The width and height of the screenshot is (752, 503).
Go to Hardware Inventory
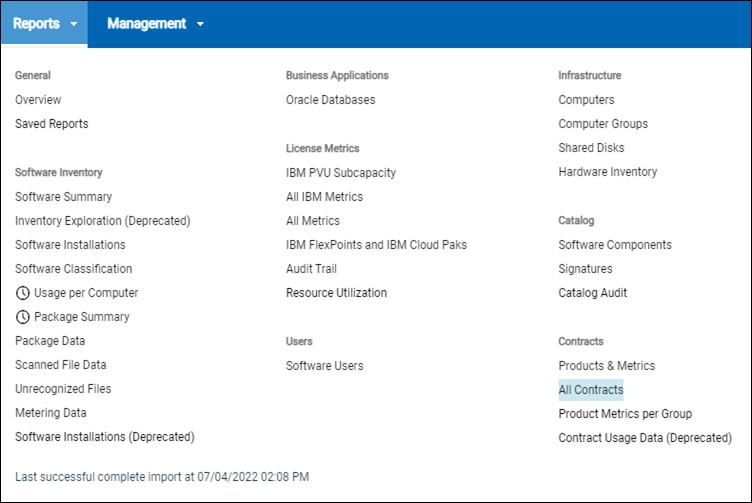click(x=608, y=172)
